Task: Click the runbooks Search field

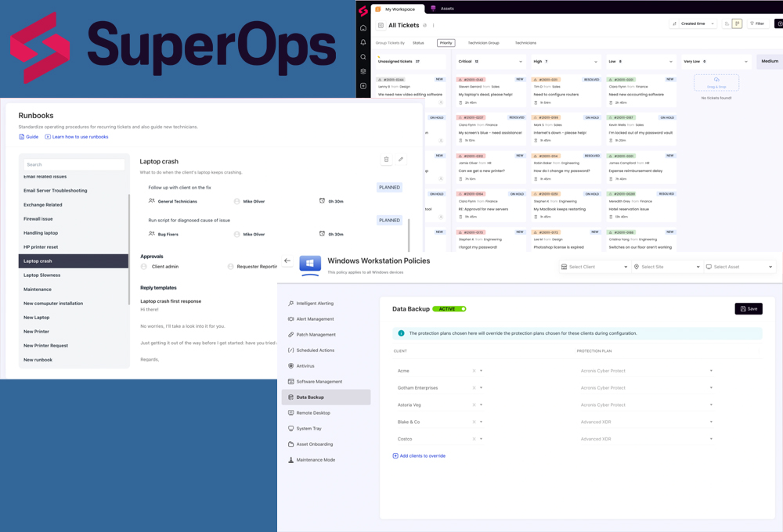Action: click(74, 165)
